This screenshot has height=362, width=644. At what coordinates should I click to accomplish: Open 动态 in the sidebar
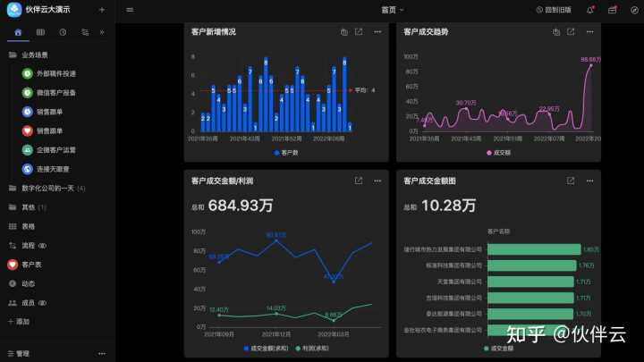21,283
